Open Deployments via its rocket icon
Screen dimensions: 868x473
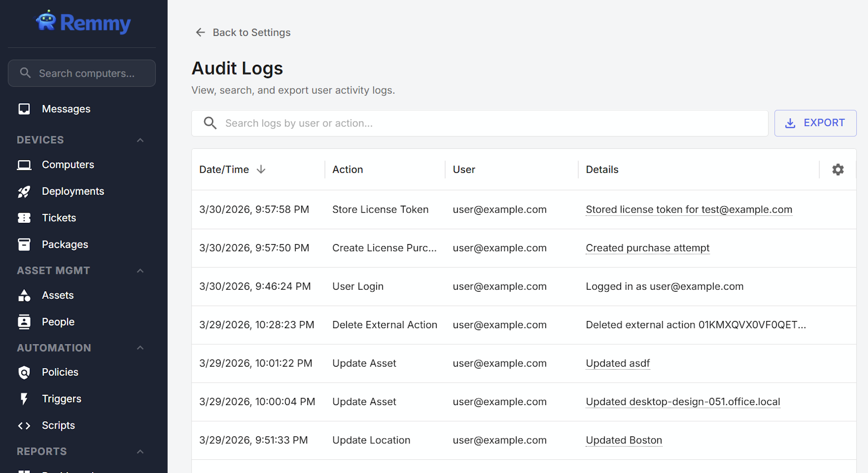pyautogui.click(x=24, y=191)
